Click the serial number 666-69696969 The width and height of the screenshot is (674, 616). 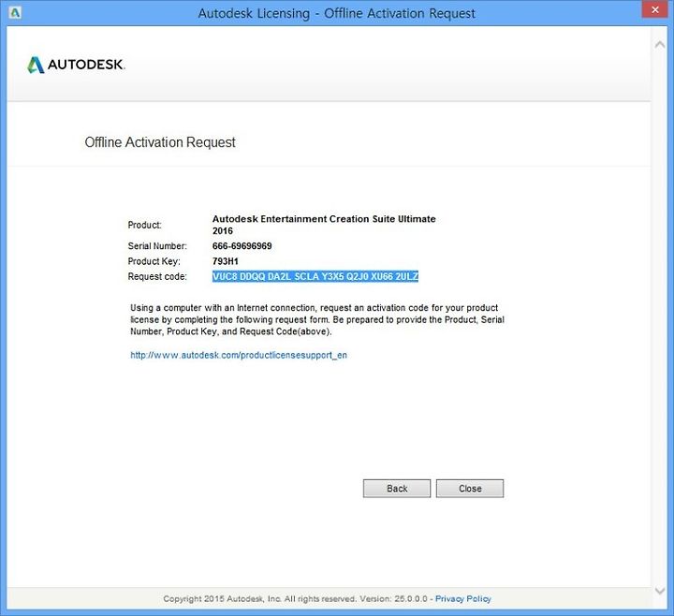[x=242, y=246]
